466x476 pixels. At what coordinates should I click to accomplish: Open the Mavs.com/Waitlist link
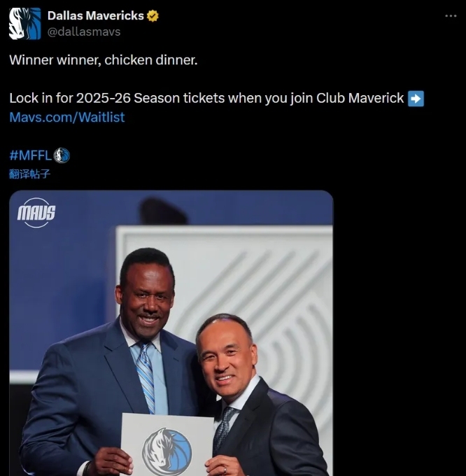pyautogui.click(x=67, y=117)
